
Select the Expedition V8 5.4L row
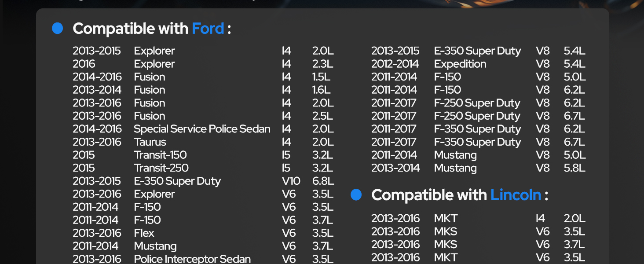[x=478, y=64]
